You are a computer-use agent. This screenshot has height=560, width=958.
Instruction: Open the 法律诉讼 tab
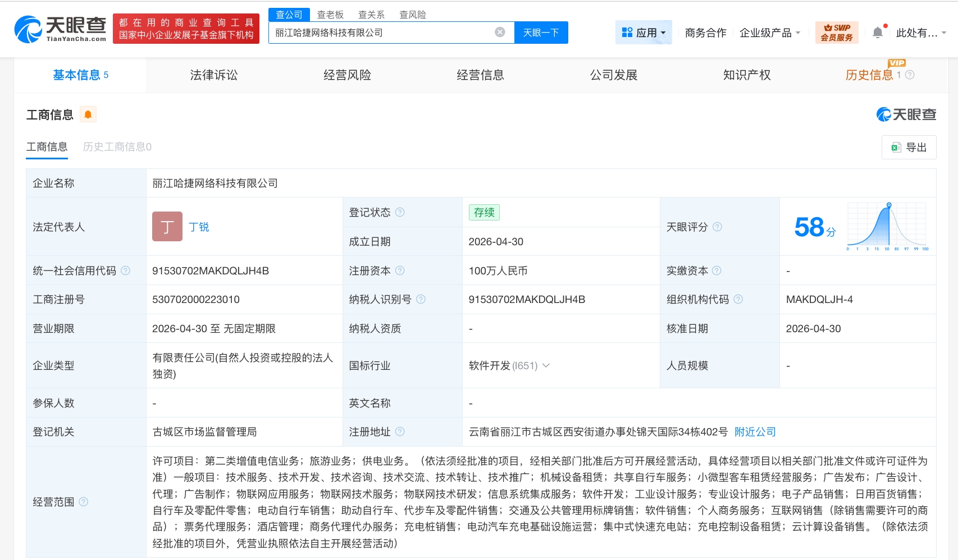coord(213,75)
